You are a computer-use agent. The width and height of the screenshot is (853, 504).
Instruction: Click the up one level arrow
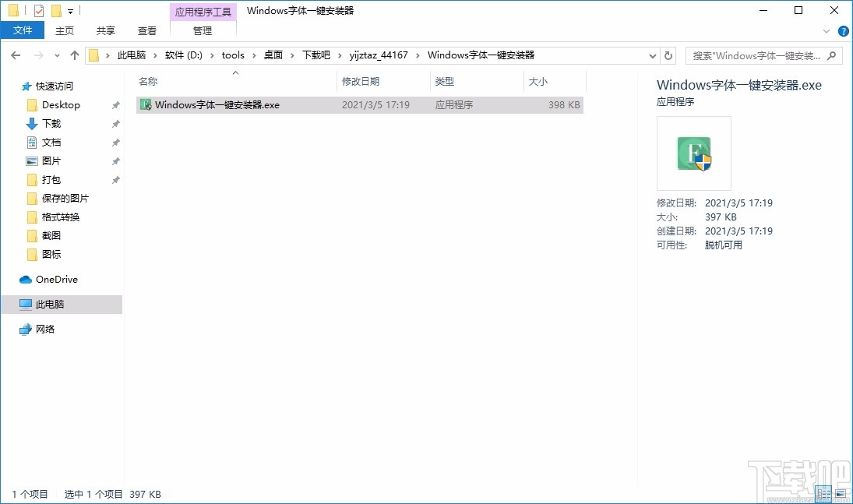point(74,55)
